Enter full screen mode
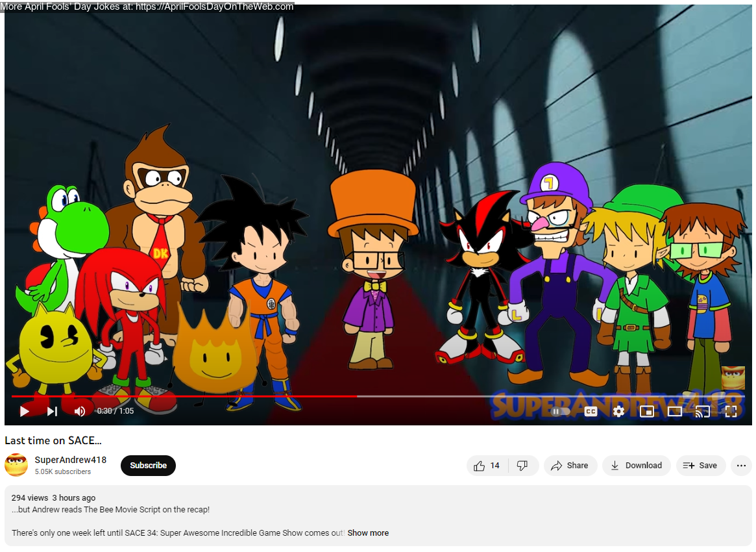 coord(731,412)
